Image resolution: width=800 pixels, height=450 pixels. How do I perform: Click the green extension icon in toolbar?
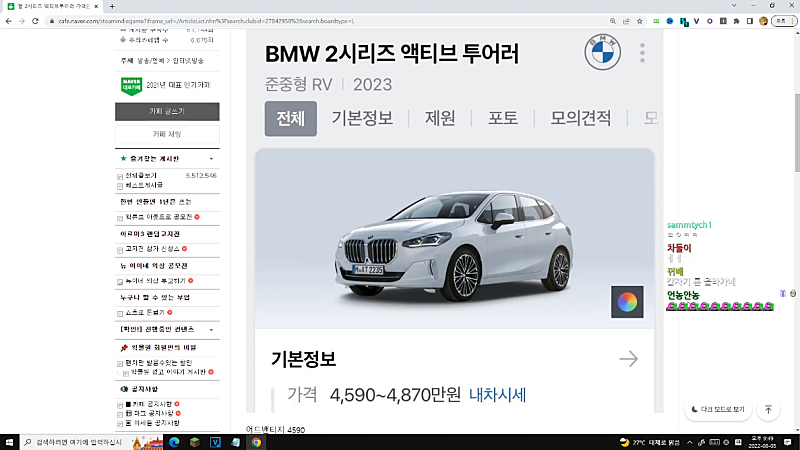click(x=657, y=21)
